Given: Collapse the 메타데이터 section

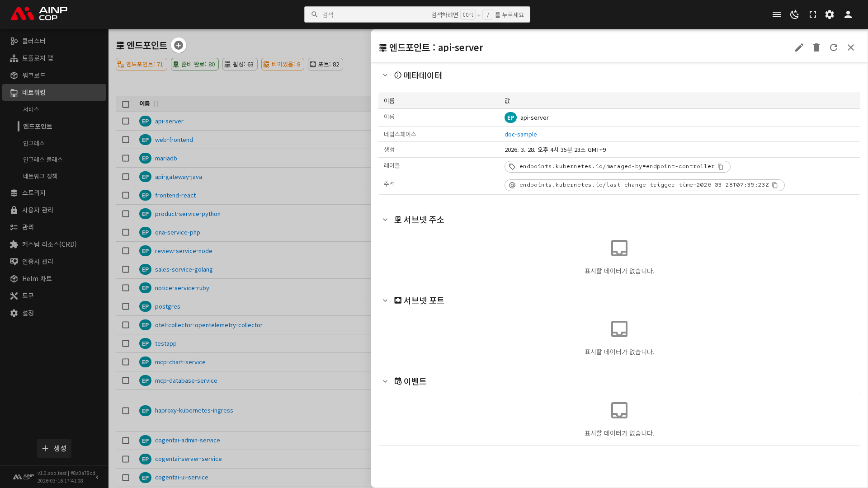Looking at the screenshot, I should click(x=385, y=75).
